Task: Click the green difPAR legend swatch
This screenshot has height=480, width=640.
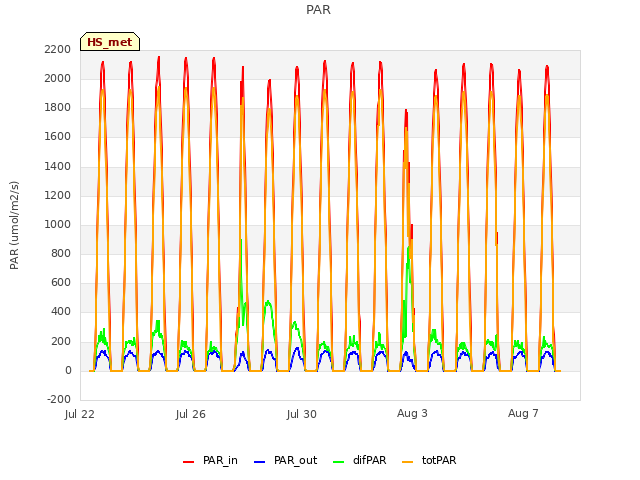Action: tap(339, 462)
